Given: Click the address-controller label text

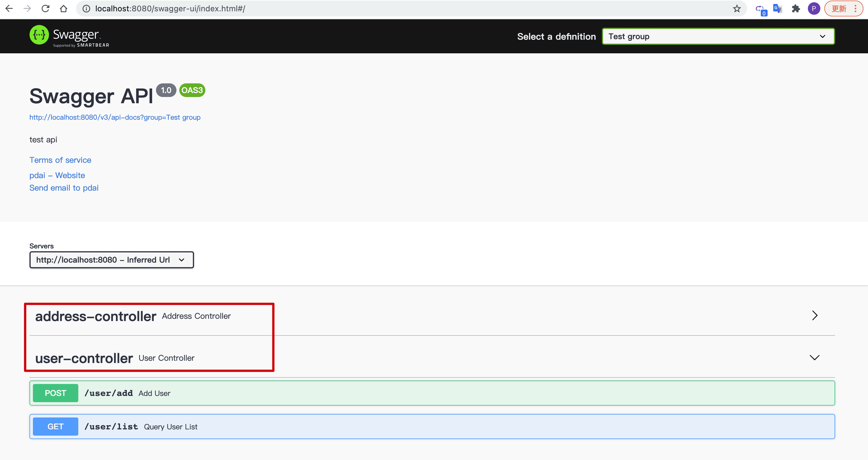Looking at the screenshot, I should (x=95, y=316).
